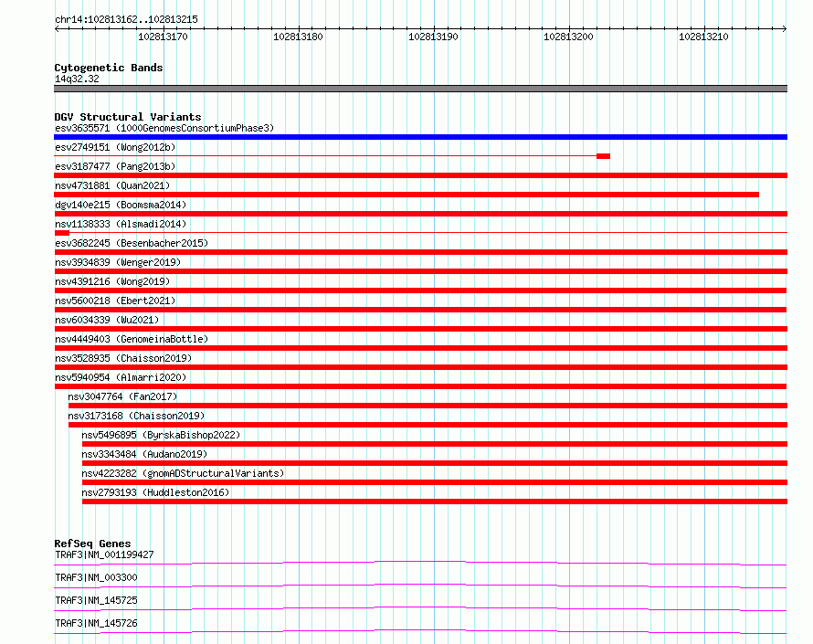Click the magenta intron line of TRAF3|NM_001199427

(x=420, y=563)
